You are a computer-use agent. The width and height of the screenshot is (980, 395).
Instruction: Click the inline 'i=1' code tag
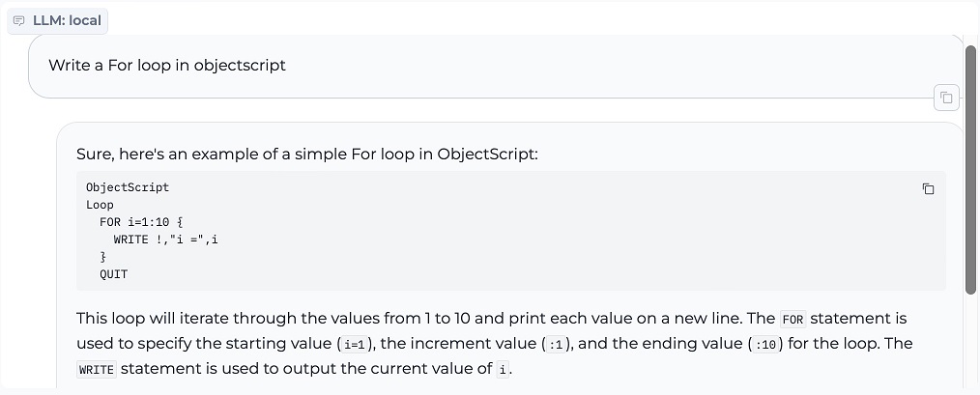pyautogui.click(x=352, y=345)
